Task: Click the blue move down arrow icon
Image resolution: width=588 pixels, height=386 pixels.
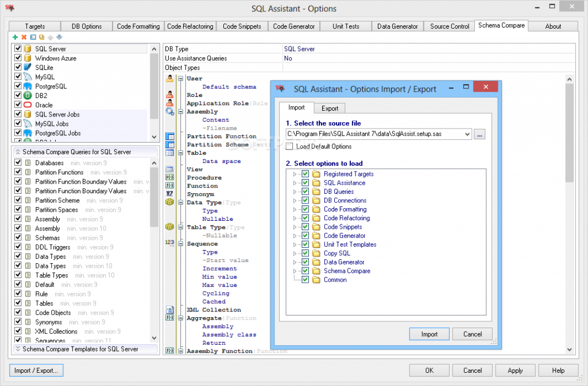Action: [x=59, y=37]
